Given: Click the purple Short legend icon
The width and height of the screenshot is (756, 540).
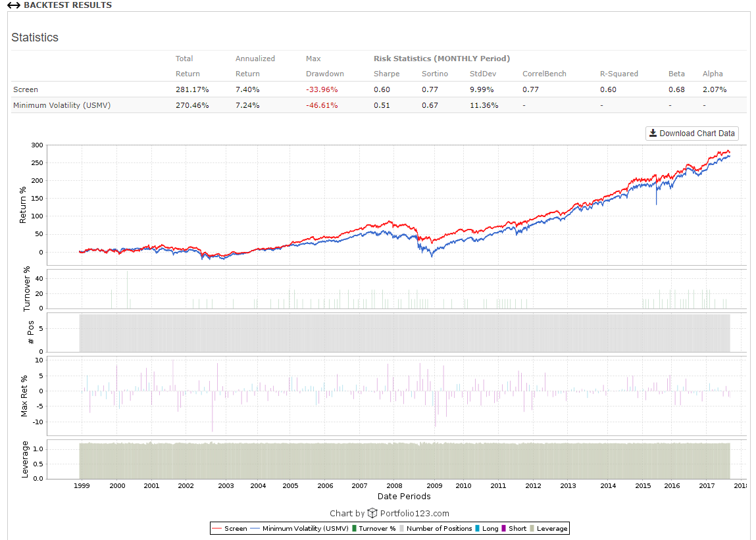Looking at the screenshot, I should 505,528.
